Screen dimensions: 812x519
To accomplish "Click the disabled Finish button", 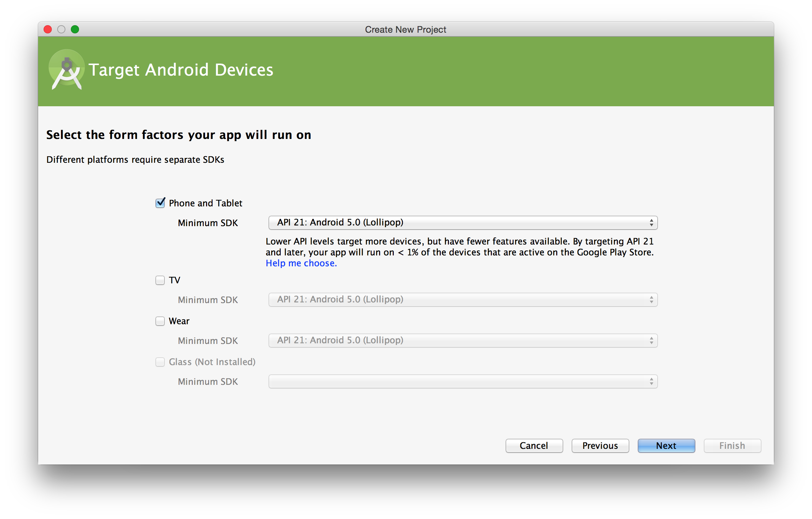I will tap(732, 446).
